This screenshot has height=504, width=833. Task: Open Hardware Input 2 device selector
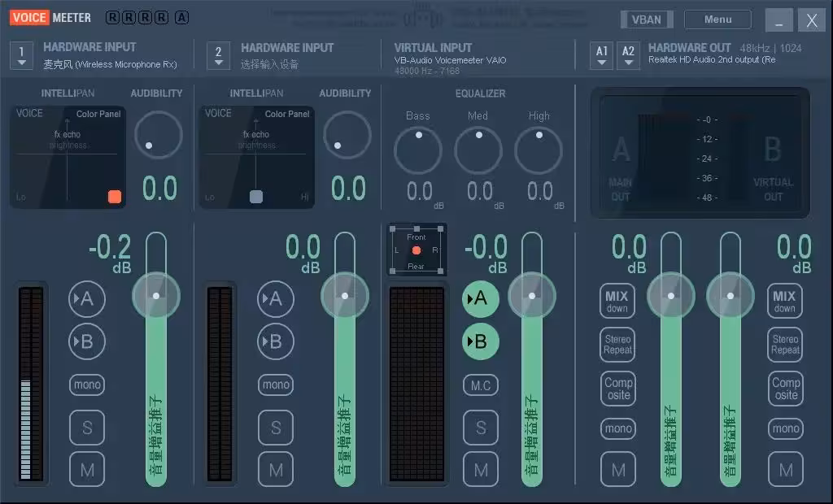click(x=218, y=55)
